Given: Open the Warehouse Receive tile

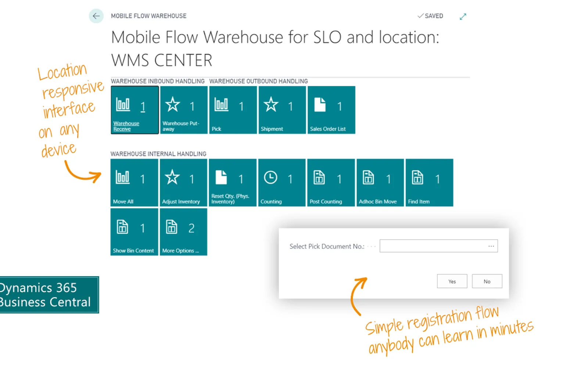Looking at the screenshot, I should 135,110.
